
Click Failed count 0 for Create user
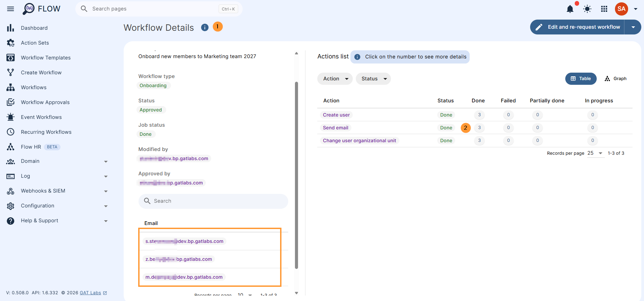click(508, 115)
